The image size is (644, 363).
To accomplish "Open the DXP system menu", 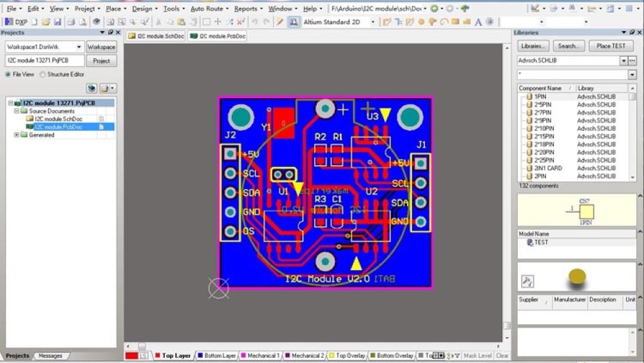I will coord(16,22).
